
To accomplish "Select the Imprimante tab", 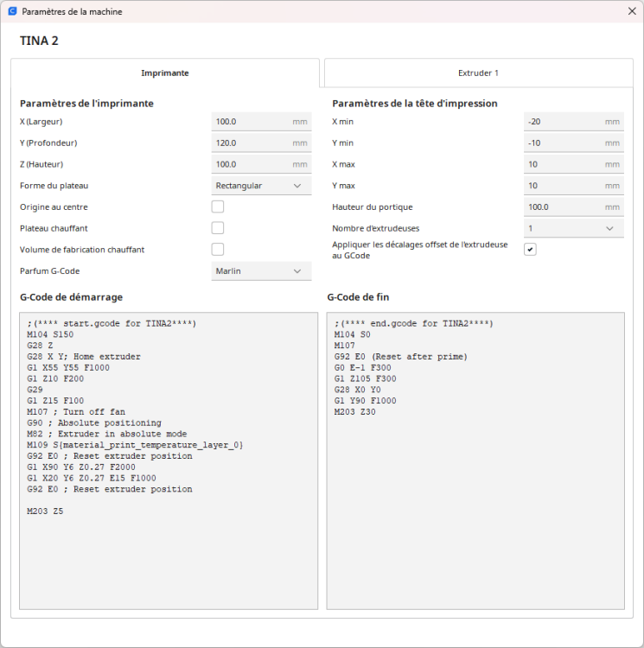I will (165, 73).
